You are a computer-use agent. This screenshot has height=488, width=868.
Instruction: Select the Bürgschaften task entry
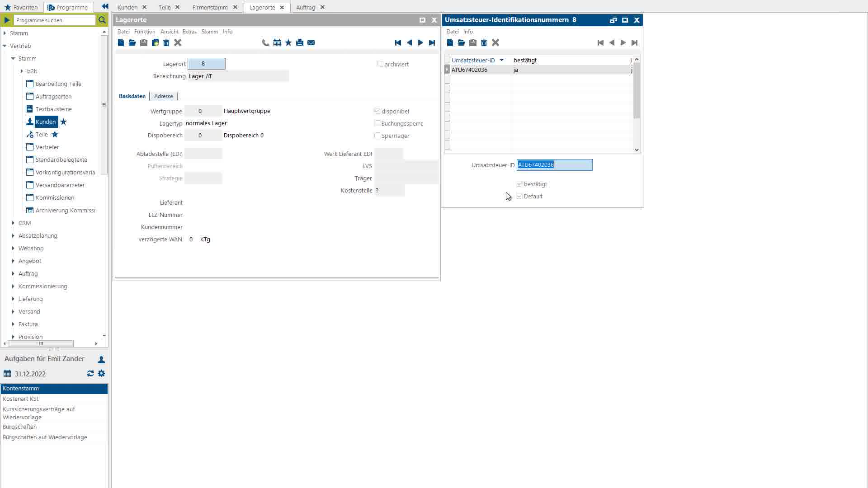point(54,427)
